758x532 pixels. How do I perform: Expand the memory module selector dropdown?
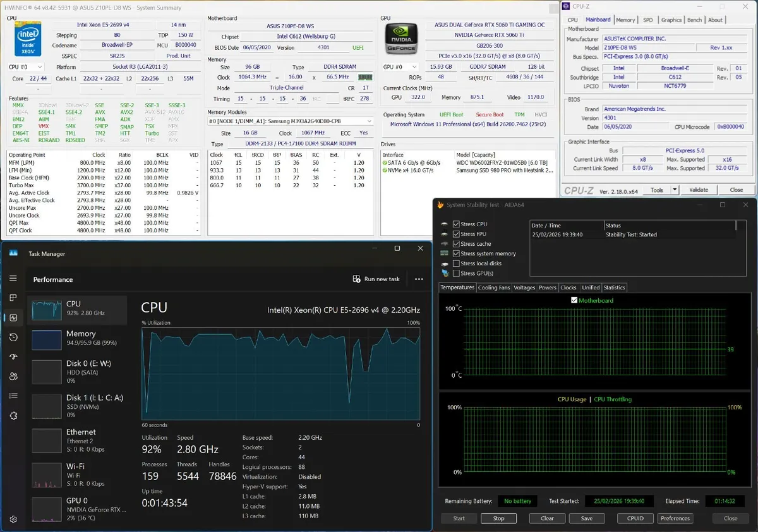point(291,121)
